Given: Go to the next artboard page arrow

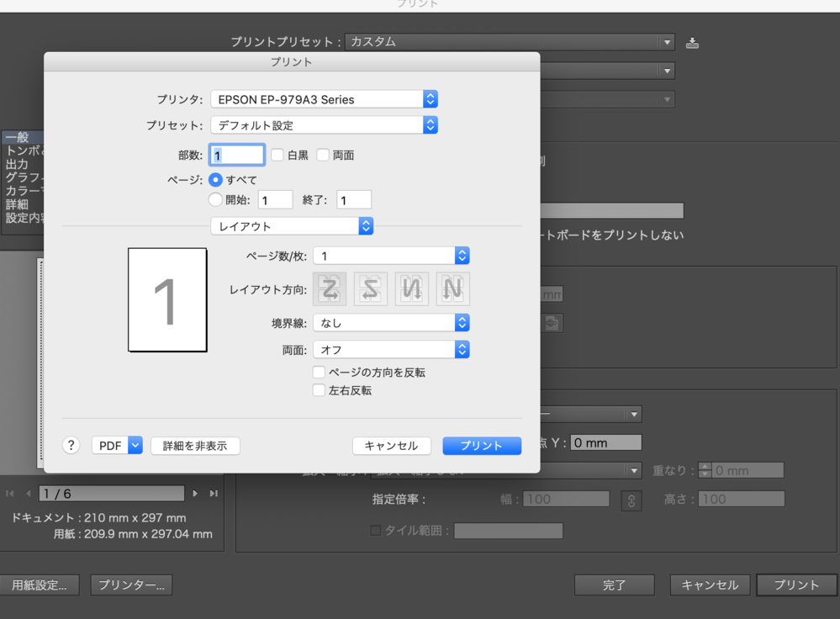Looking at the screenshot, I should click(196, 494).
